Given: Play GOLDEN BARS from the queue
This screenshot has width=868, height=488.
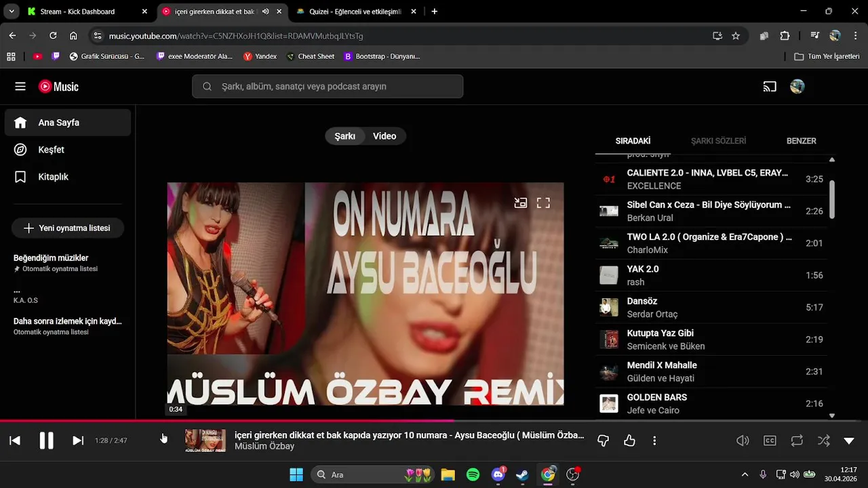Looking at the screenshot, I should pyautogui.click(x=712, y=403).
